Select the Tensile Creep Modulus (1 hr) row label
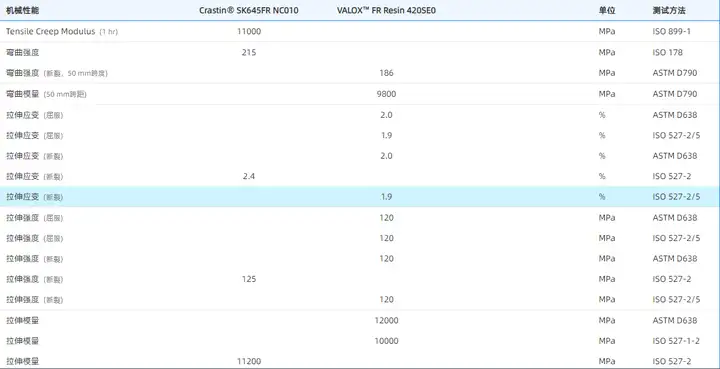This screenshot has width=720, height=369. pyautogui.click(x=62, y=32)
